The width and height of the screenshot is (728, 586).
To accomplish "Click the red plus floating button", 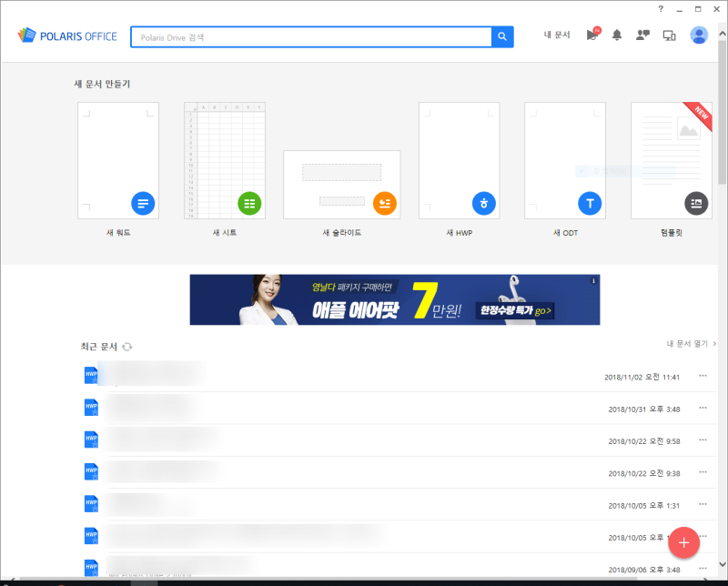I will [x=684, y=543].
